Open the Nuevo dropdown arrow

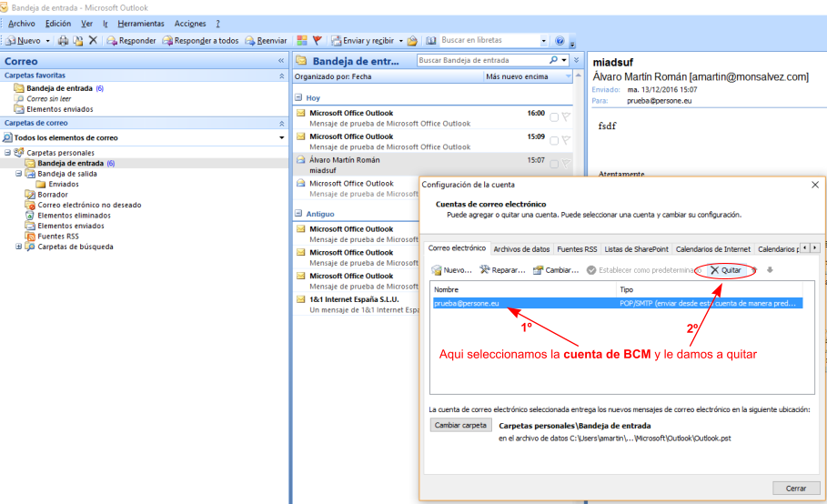coord(48,41)
